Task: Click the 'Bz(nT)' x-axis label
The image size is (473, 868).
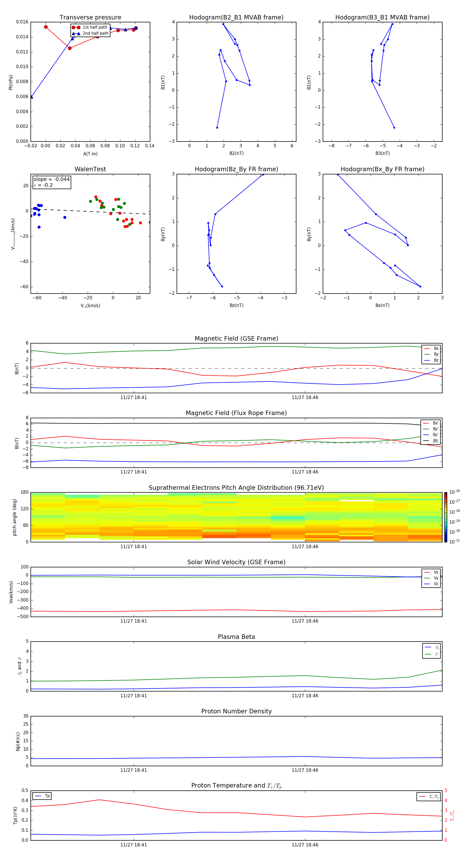Action: click(x=236, y=305)
